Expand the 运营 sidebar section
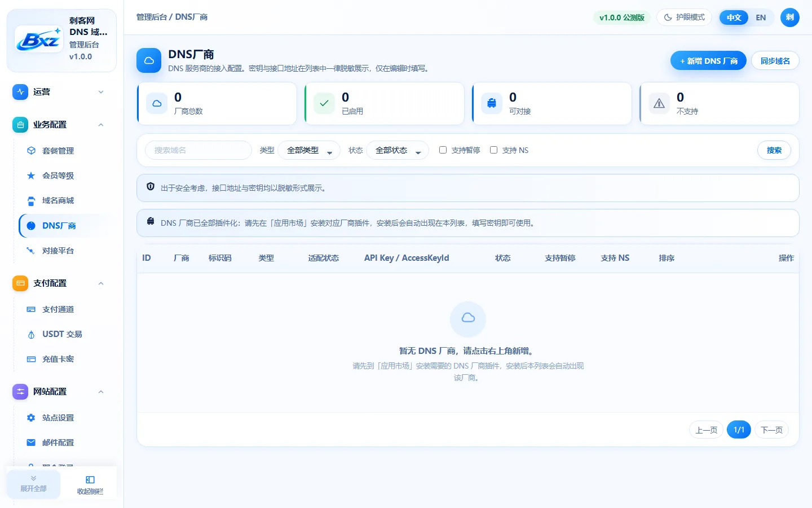Viewport: 812px width, 508px height. 61,92
